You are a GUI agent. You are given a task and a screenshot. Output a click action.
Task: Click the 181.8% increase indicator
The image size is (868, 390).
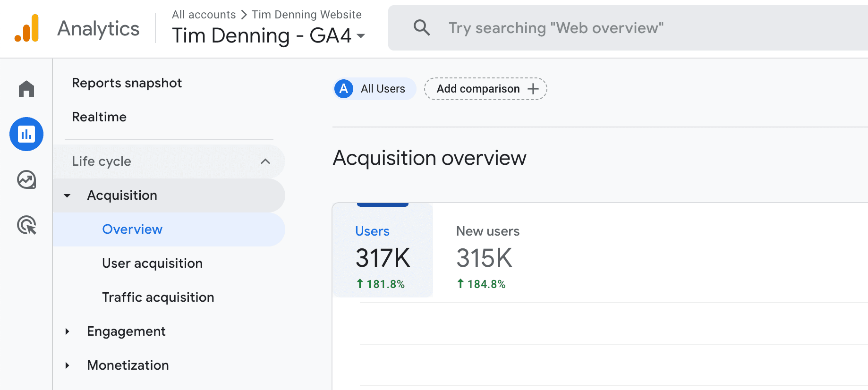380,284
